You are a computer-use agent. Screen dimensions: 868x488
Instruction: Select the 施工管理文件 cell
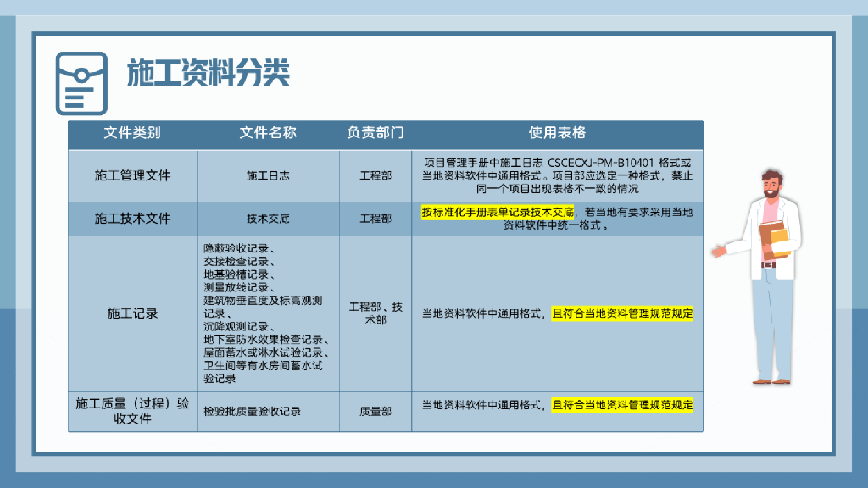pos(132,176)
